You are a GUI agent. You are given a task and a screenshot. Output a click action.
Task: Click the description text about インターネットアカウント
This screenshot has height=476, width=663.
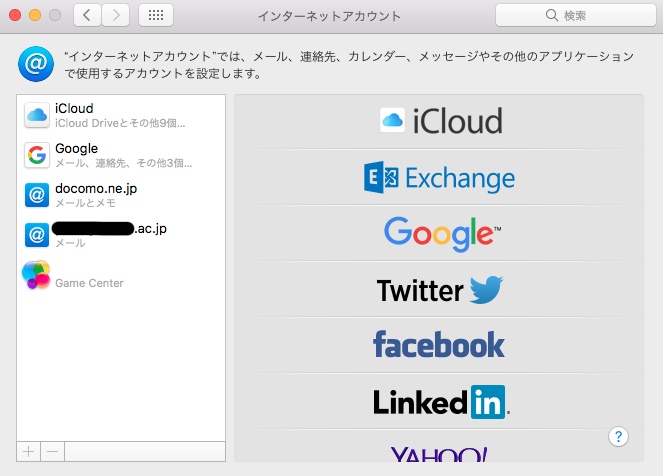click(349, 65)
